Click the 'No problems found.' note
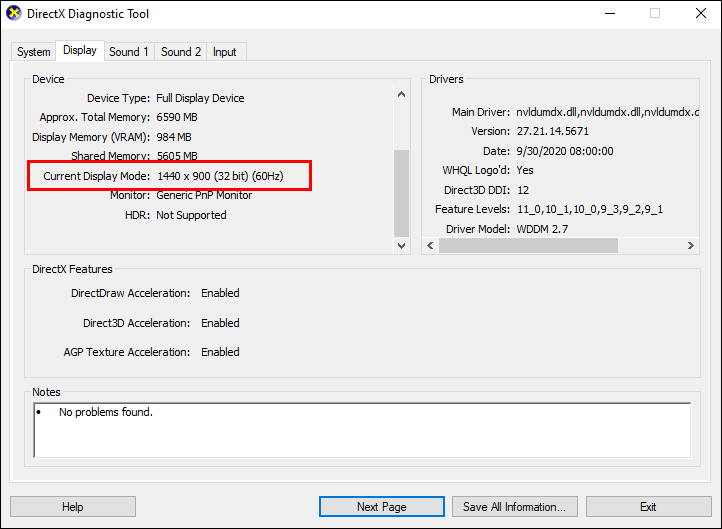Viewport: 722px width, 529px height. (x=105, y=412)
